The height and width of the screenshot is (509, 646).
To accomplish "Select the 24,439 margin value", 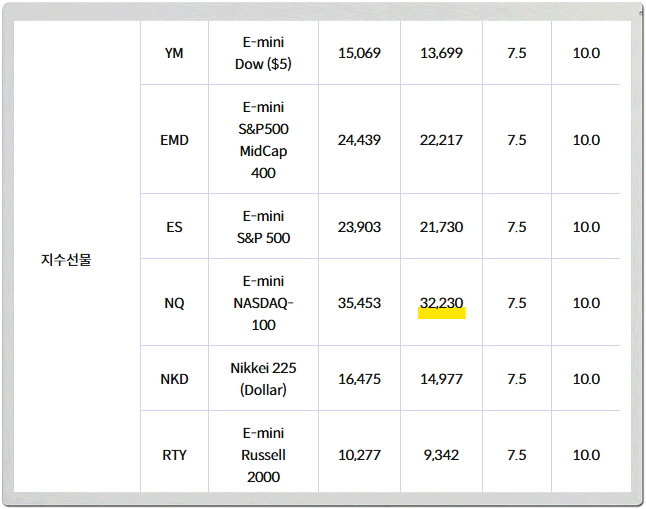I will tap(359, 140).
